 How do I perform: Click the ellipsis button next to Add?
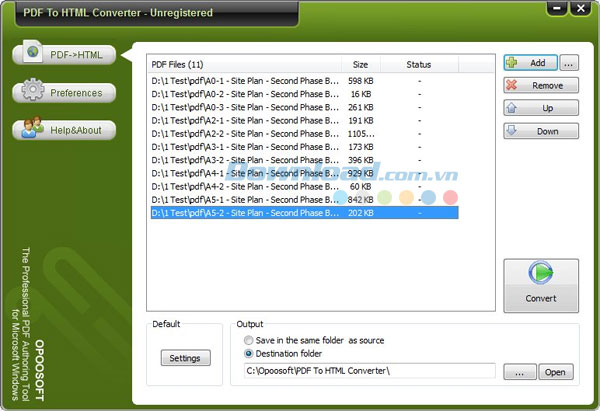pyautogui.click(x=569, y=63)
